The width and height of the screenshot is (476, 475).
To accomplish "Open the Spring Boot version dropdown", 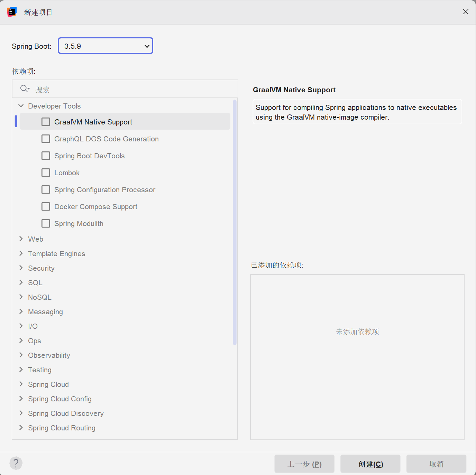I will [x=106, y=46].
